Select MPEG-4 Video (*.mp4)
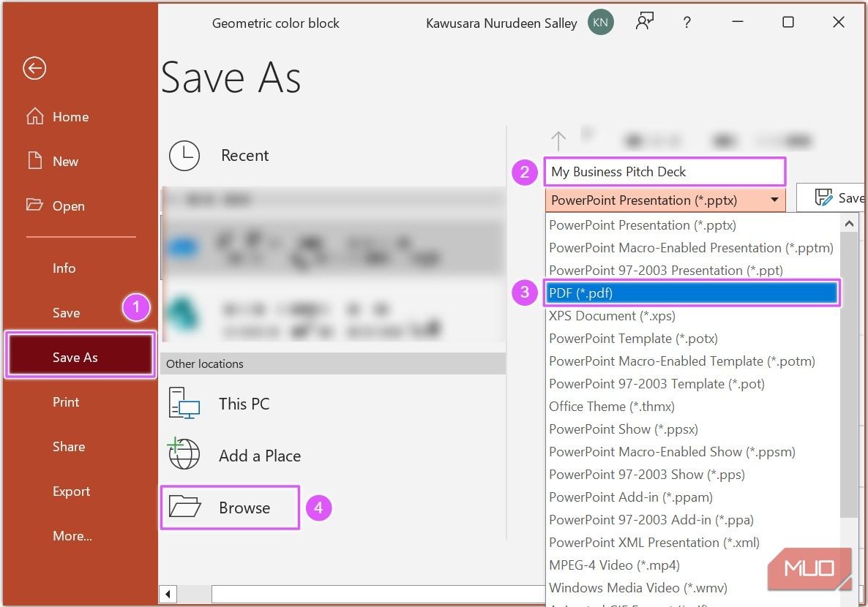The width and height of the screenshot is (868, 607). tap(693, 565)
